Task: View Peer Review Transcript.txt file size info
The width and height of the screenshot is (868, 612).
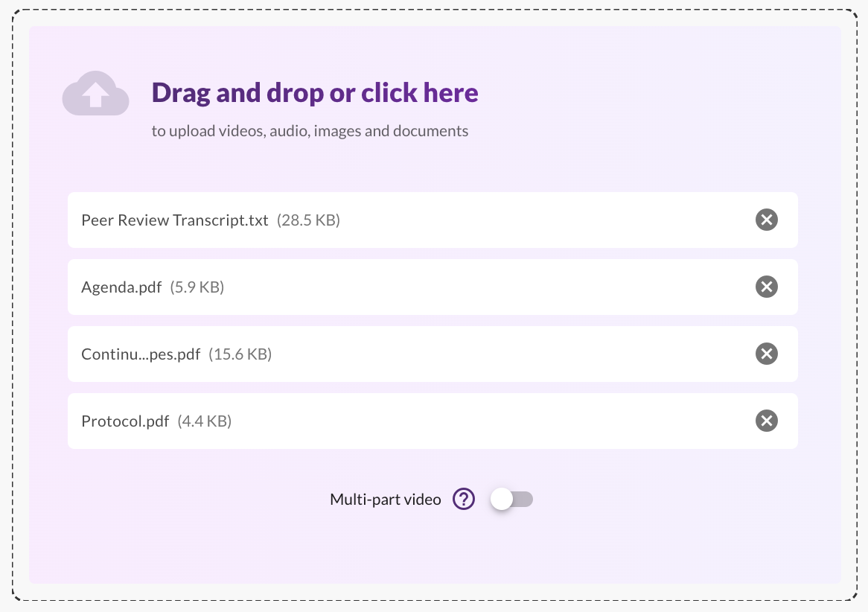Action: click(x=309, y=220)
